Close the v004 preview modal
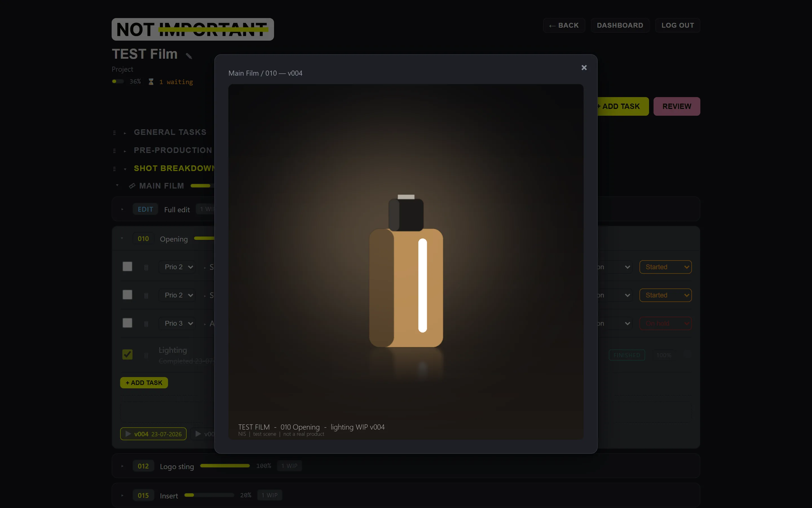Screen dimensions: 812x508 coord(584,68)
